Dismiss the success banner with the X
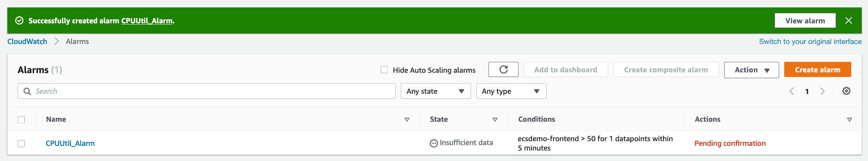The width and height of the screenshot is (868, 161). pyautogui.click(x=849, y=21)
